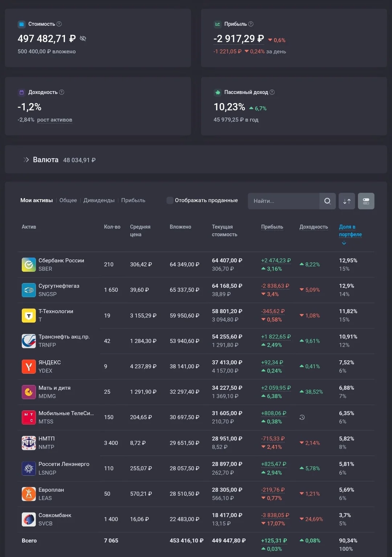This screenshot has width=392, height=557.
Task: Open the Мобильные ТелеСистемы MTS logo
Action: click(x=29, y=417)
